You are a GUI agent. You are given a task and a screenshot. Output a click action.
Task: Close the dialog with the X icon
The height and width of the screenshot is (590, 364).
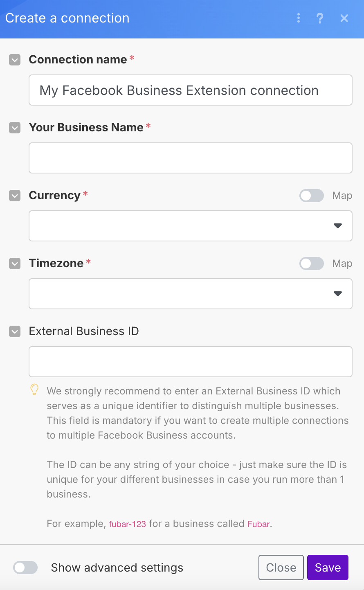click(344, 18)
